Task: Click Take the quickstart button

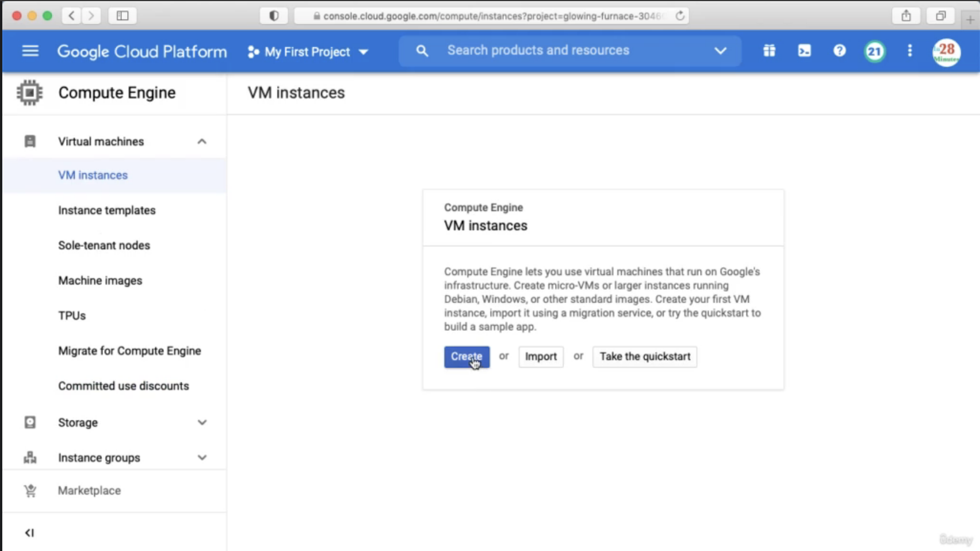Action: coord(645,357)
